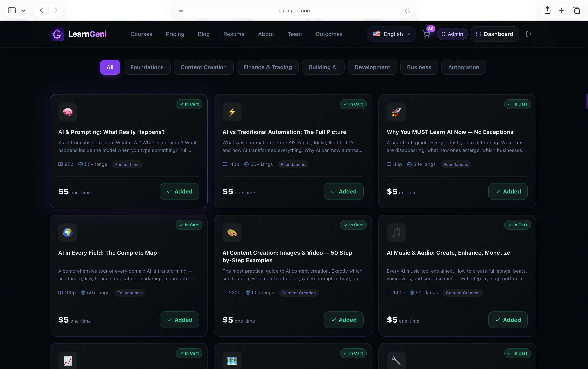This screenshot has width=588, height=369.
Task: Click the lightning bolt icon on AI vs Traditional Automation card
Action: tap(232, 112)
